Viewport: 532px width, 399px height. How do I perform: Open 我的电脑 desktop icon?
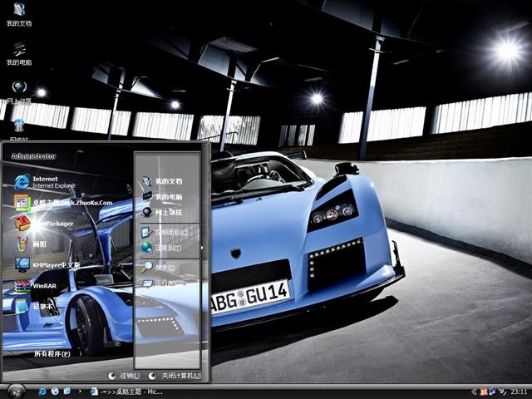[x=19, y=53]
